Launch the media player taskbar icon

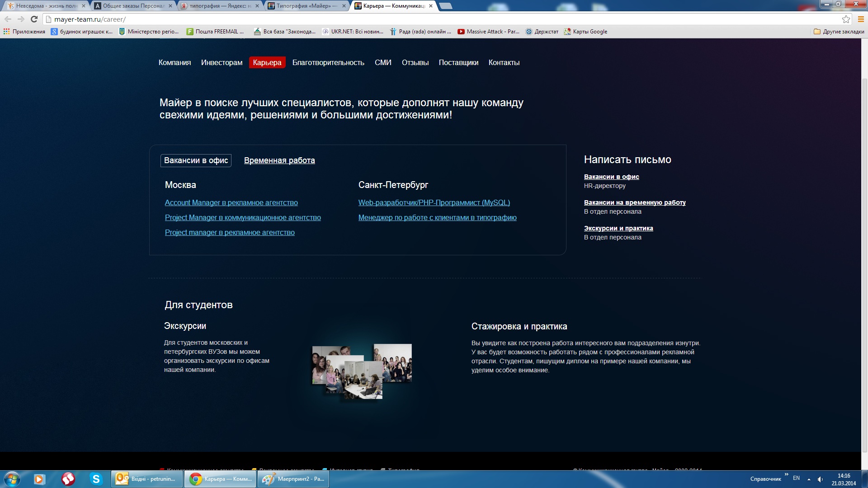(x=39, y=479)
